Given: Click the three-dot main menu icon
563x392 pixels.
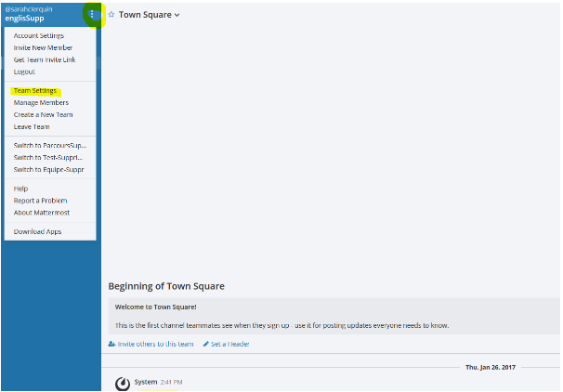Looking at the screenshot, I should (x=92, y=14).
